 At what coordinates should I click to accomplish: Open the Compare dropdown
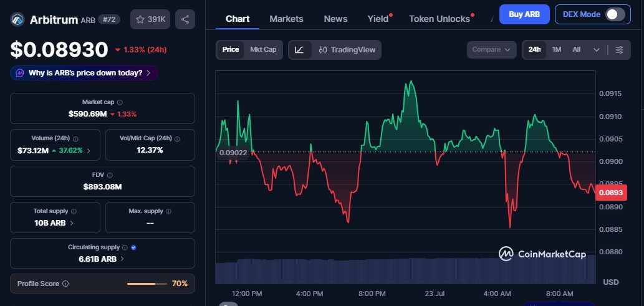click(492, 50)
